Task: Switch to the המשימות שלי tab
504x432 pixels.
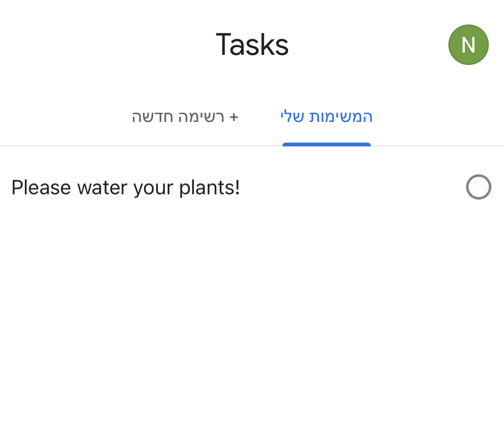Action: 326,117
